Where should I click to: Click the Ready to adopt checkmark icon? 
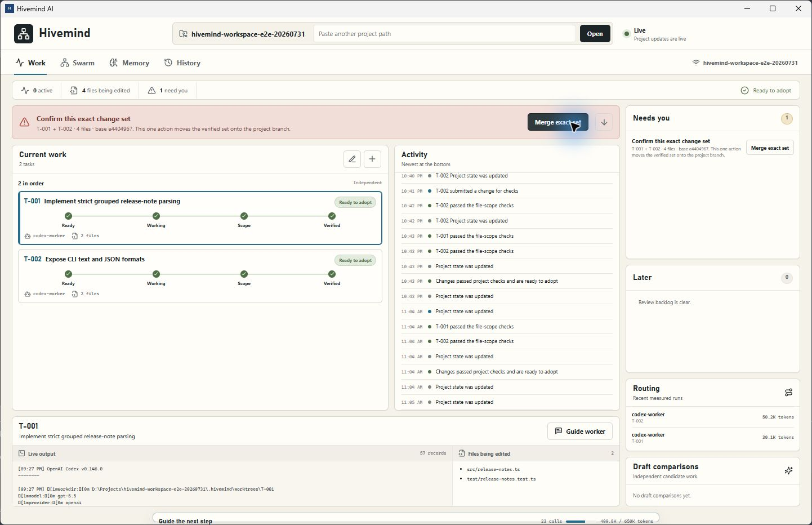click(x=744, y=90)
